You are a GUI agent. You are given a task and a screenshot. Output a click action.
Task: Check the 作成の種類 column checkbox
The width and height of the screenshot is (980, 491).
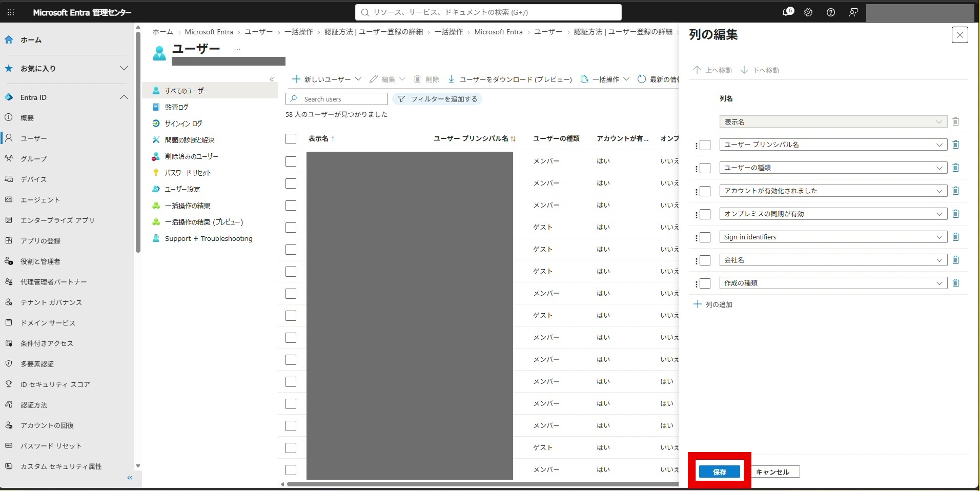tap(705, 283)
